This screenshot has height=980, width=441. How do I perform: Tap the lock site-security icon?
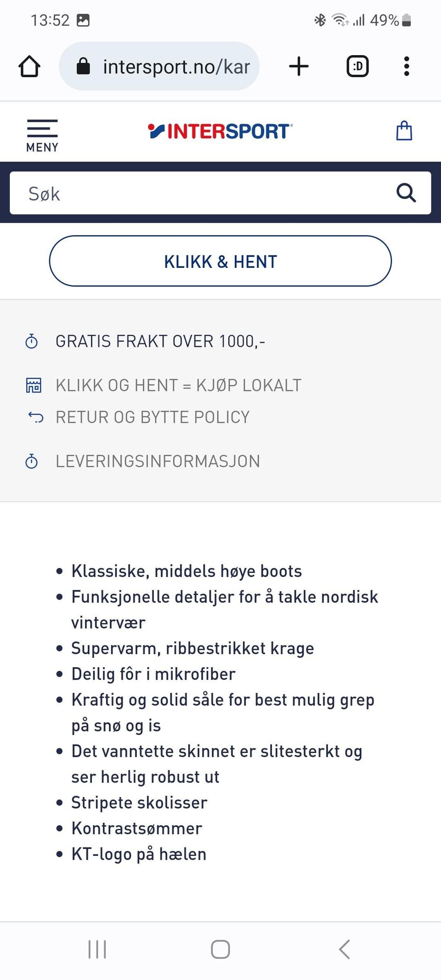pos(83,66)
